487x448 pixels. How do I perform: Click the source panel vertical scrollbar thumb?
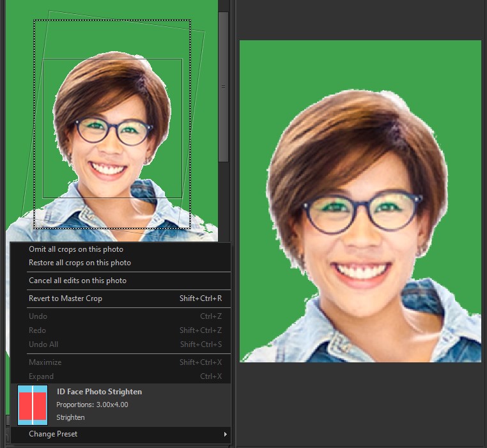point(223,86)
